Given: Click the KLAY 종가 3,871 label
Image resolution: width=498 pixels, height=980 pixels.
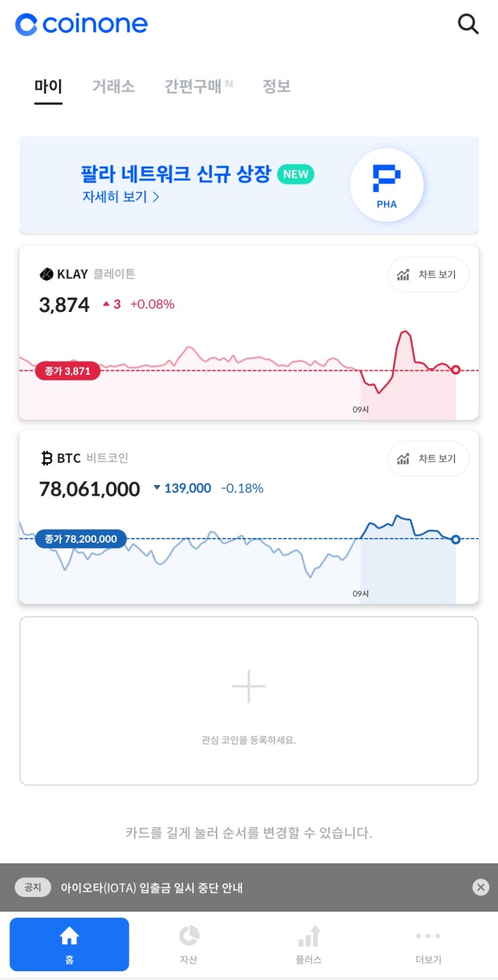Looking at the screenshot, I should pos(67,371).
